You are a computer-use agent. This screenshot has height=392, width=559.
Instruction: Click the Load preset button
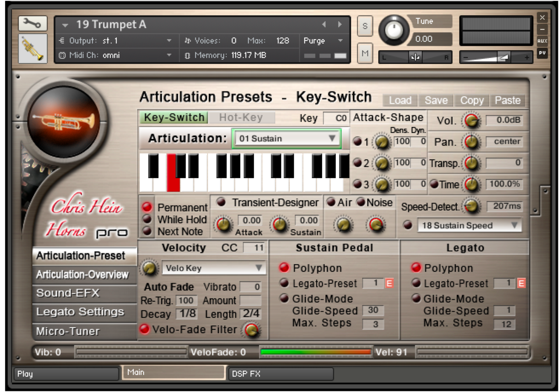400,101
